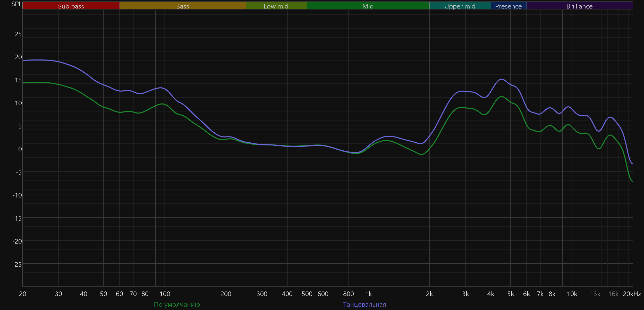The width and height of the screenshot is (644, 310).
Task: Click the 20kHz axis label
Action: [632, 294]
